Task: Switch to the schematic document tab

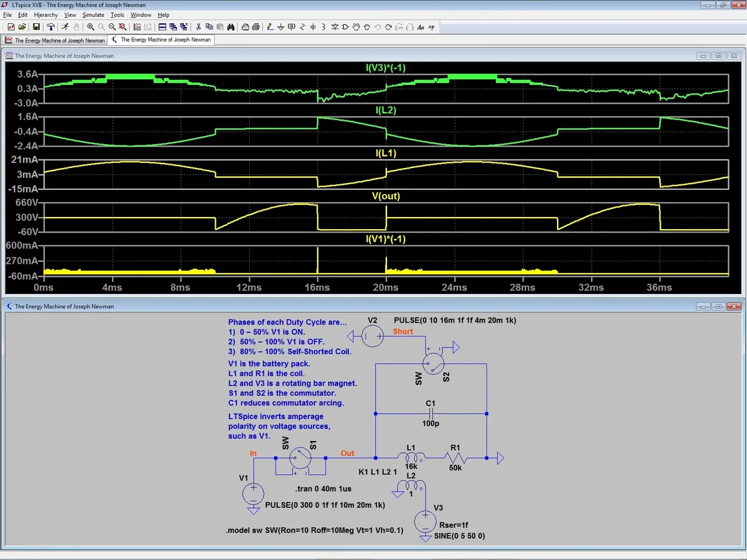Action: click(161, 40)
